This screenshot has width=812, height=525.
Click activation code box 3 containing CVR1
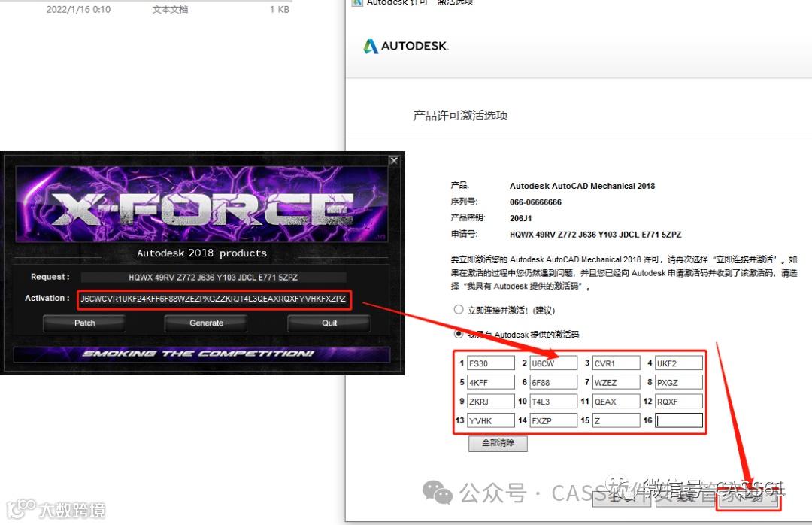coord(617,363)
